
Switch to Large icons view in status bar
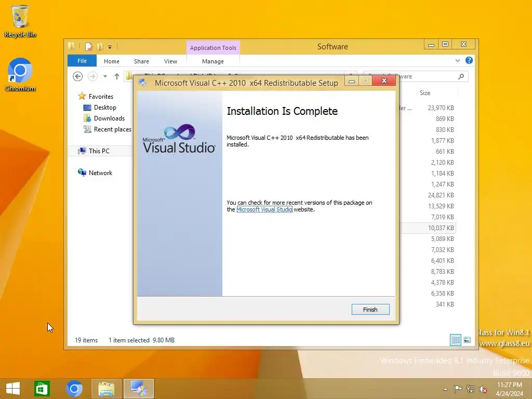[x=467, y=340]
